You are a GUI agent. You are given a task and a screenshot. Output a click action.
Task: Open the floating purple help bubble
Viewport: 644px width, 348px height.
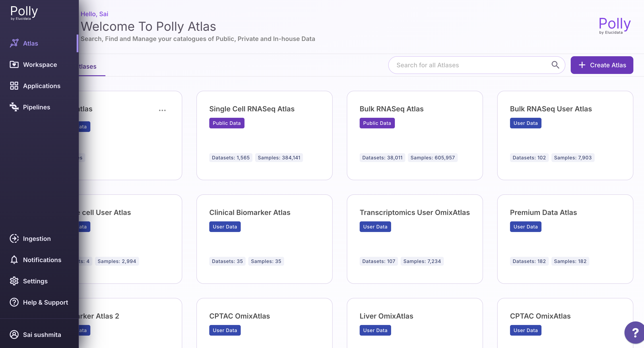[x=635, y=333]
